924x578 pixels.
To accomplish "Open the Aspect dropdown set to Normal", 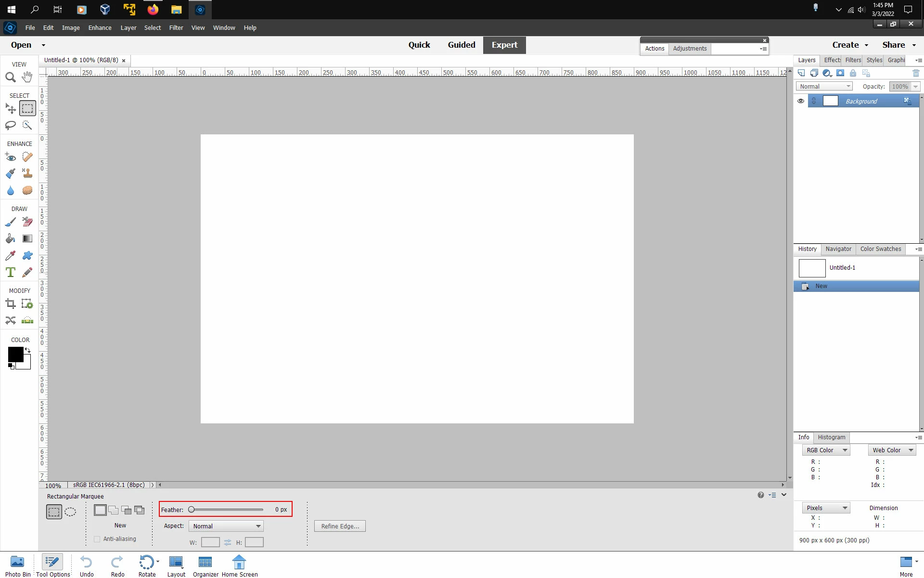I will pyautogui.click(x=226, y=526).
